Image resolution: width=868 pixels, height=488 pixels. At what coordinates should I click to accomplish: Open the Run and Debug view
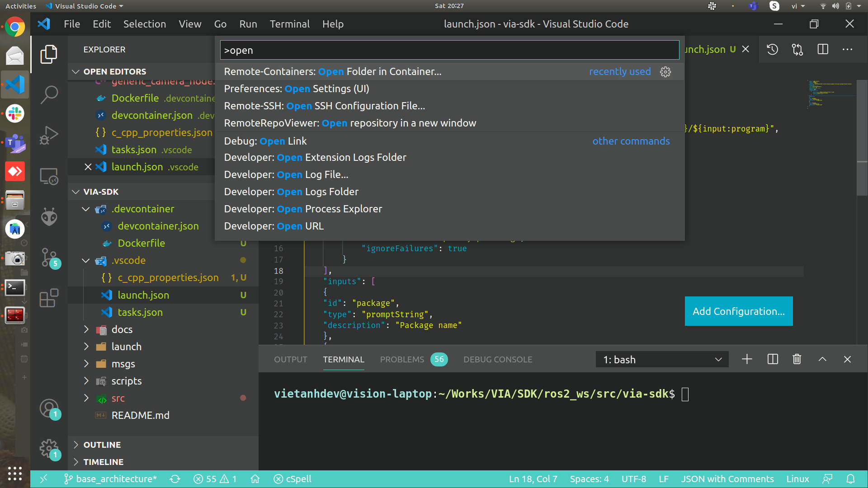(x=49, y=135)
